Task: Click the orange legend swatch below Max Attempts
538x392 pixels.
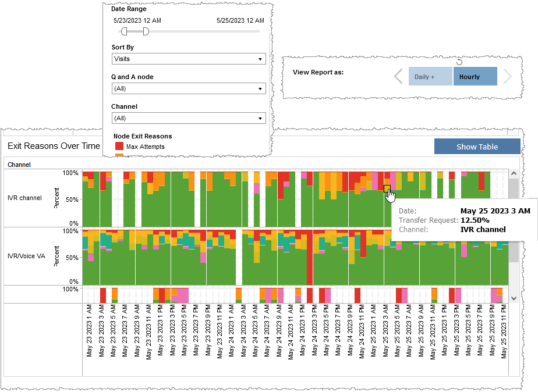Action: (118, 156)
